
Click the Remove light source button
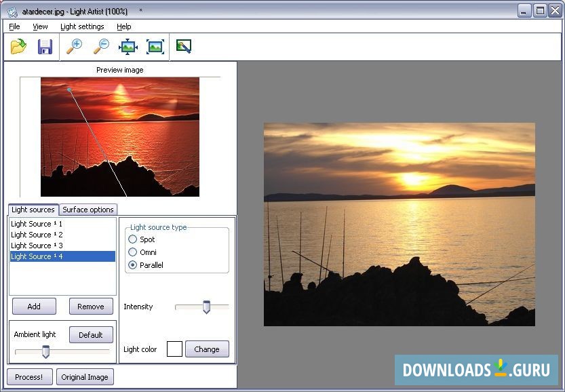91,307
